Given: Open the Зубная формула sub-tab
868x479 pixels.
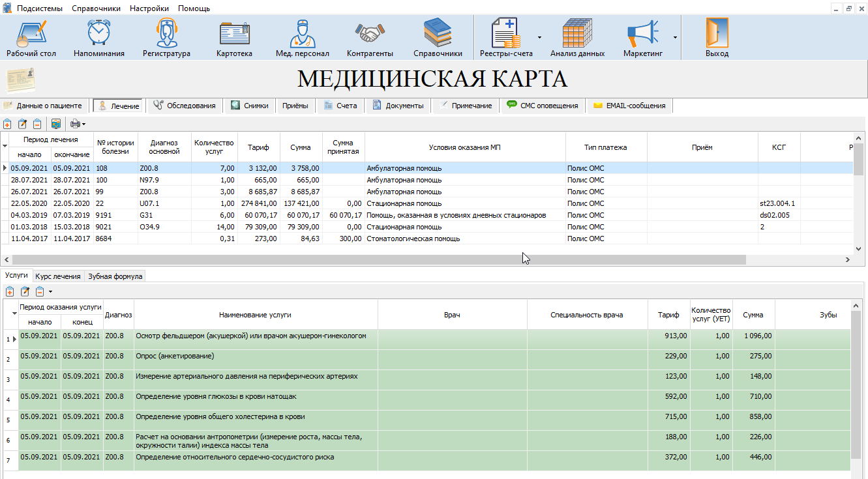Looking at the screenshot, I should 115,276.
